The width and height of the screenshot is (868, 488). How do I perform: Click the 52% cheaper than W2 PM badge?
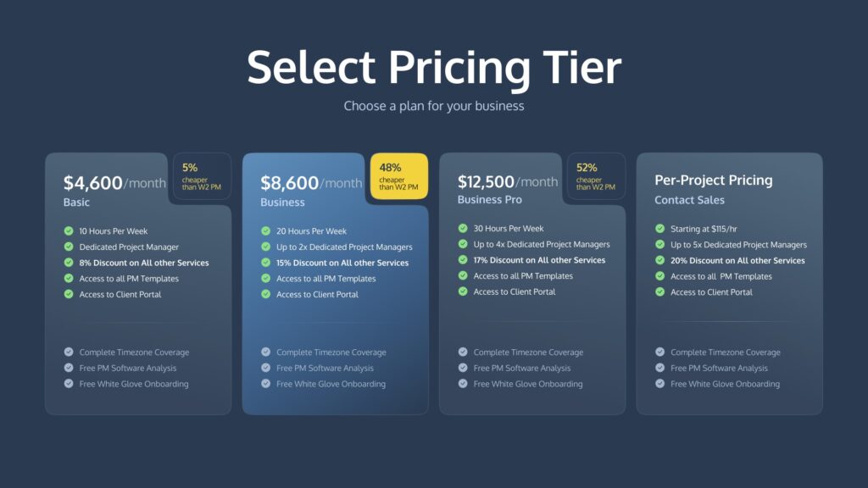coord(596,176)
